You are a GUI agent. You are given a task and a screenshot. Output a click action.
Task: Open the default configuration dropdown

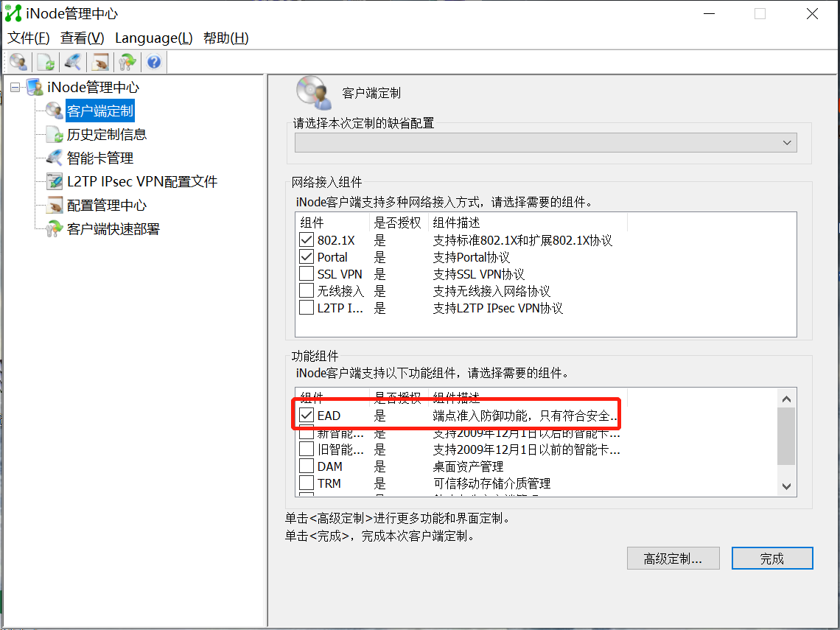click(x=545, y=142)
